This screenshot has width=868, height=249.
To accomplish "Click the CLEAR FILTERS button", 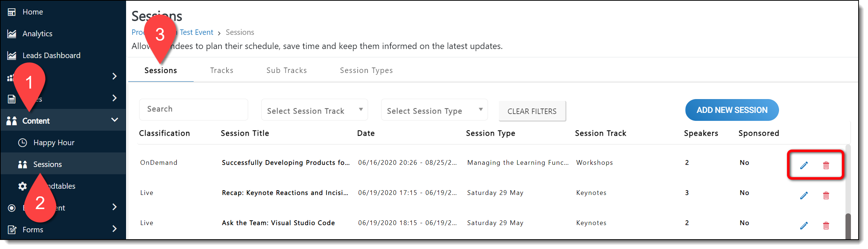I will [532, 111].
